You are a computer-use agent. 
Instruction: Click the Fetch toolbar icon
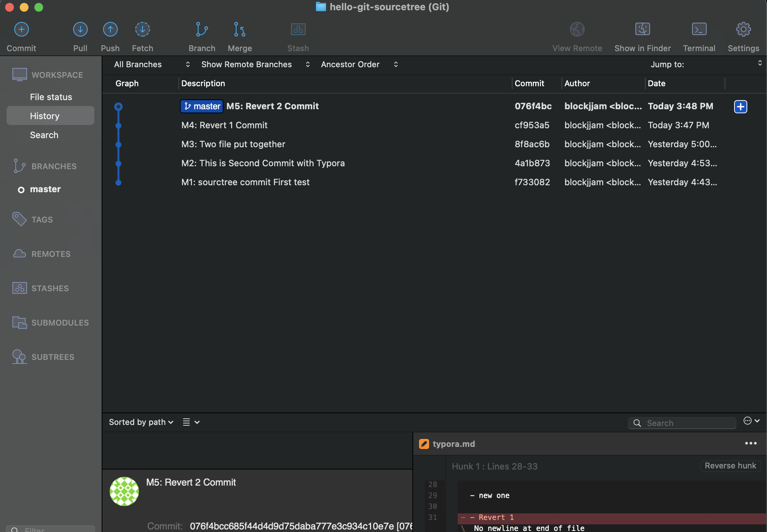[142, 30]
